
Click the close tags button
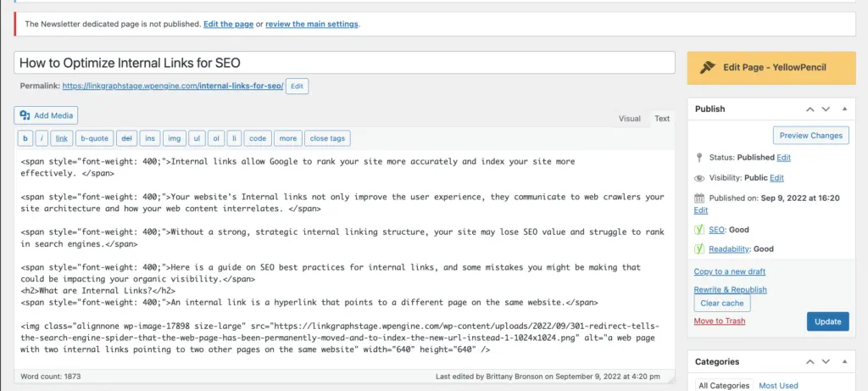pyautogui.click(x=327, y=138)
